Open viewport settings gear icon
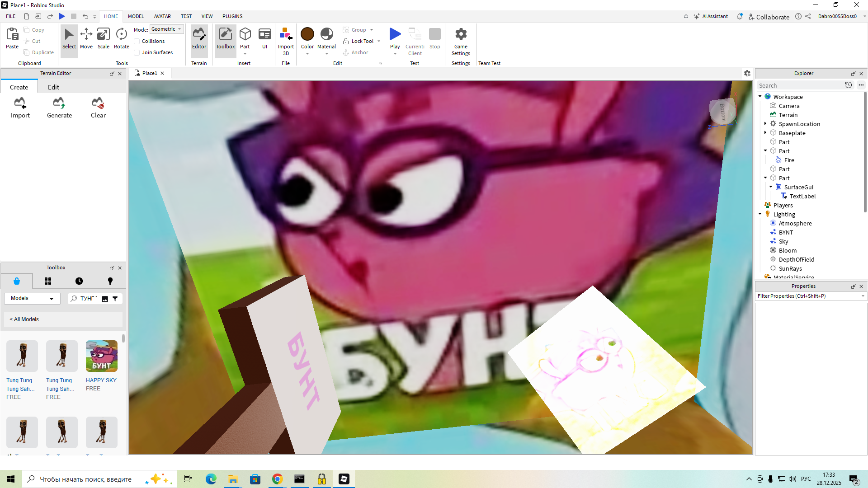 pos(747,73)
